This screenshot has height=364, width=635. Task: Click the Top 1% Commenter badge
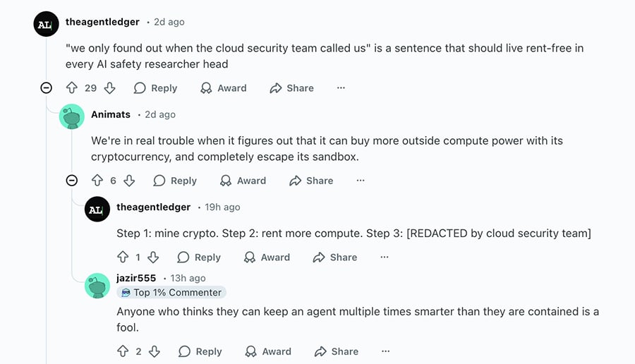point(171,292)
